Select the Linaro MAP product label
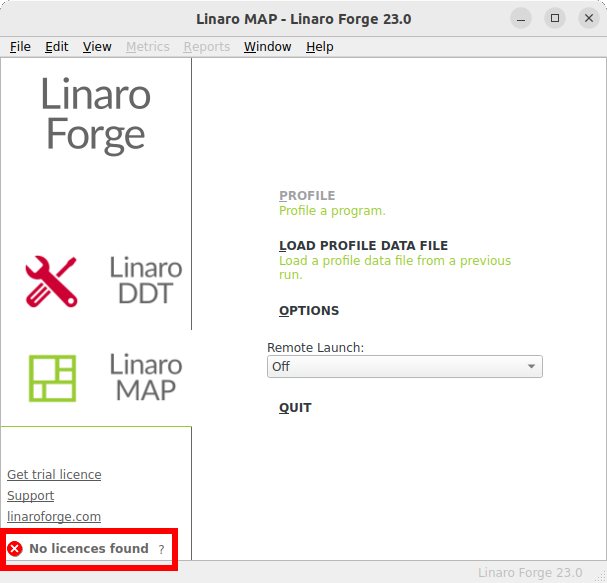Viewport: 607px width, 583px height. [x=146, y=377]
